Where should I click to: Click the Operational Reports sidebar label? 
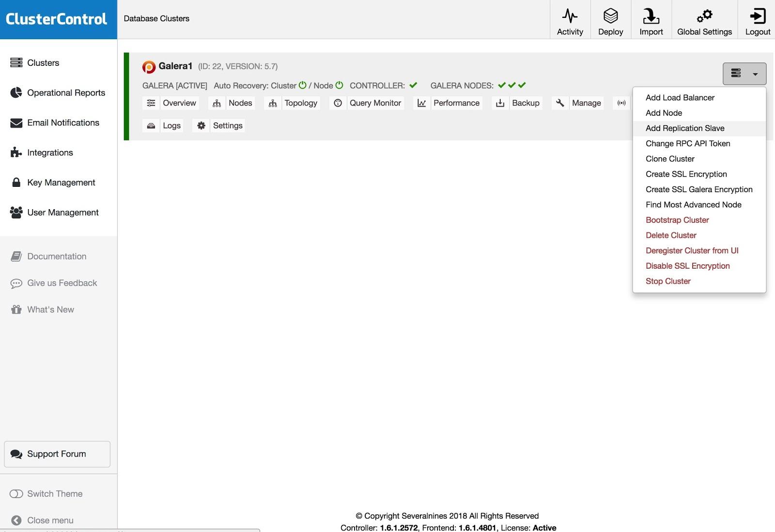(66, 93)
